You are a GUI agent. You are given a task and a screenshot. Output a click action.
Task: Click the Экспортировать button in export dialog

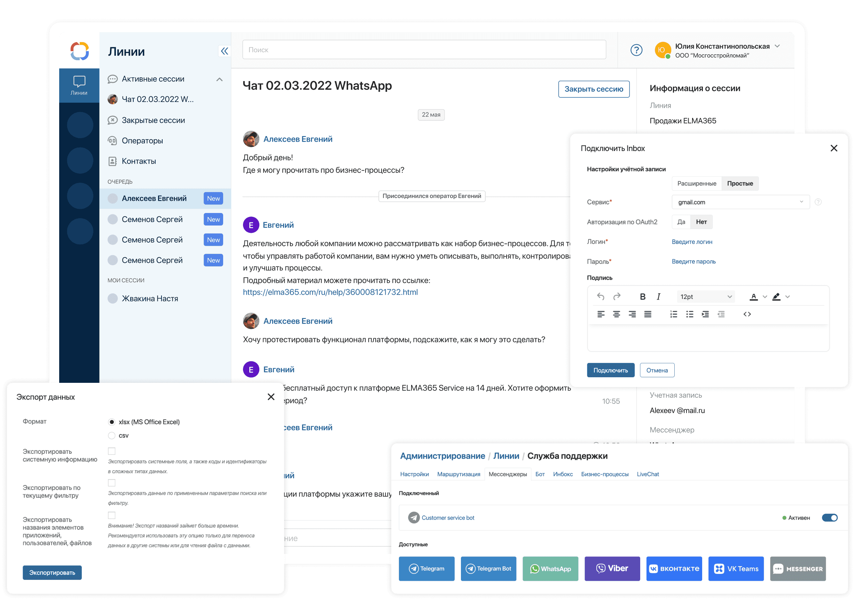pyautogui.click(x=53, y=572)
